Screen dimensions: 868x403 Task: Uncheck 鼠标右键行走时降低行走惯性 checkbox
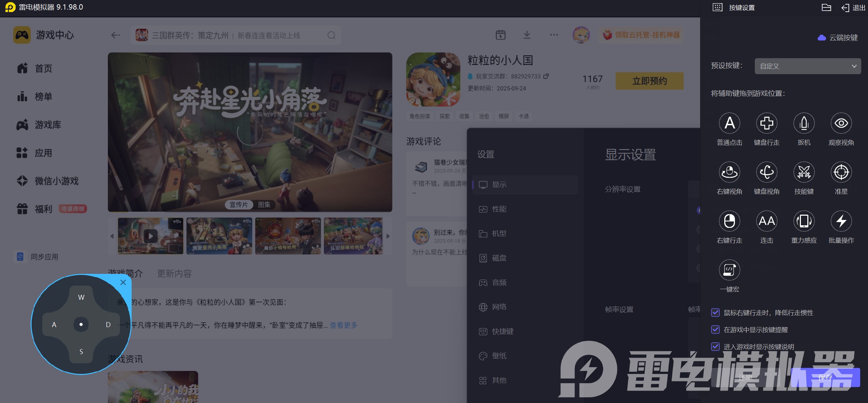click(715, 313)
